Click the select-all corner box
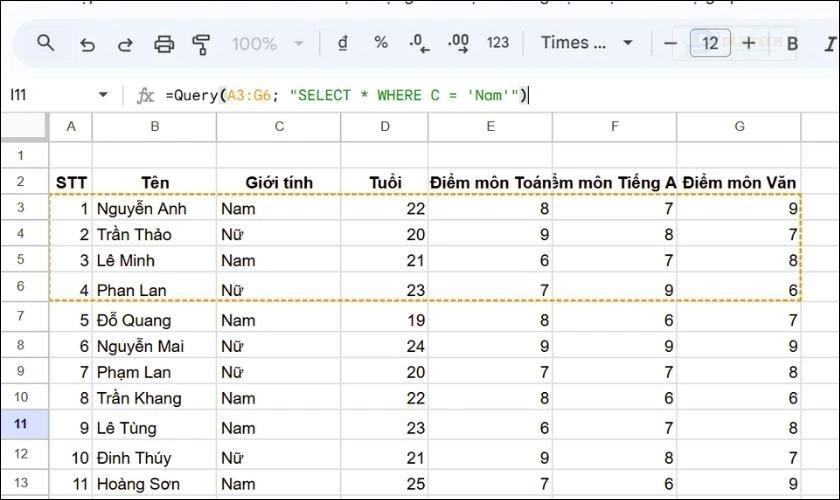The image size is (840, 500). tap(25, 126)
